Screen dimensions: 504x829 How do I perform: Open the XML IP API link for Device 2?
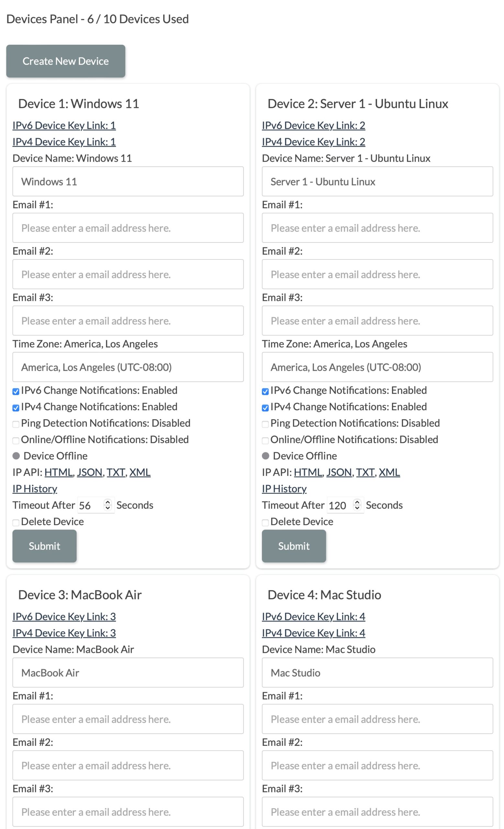[x=389, y=472]
